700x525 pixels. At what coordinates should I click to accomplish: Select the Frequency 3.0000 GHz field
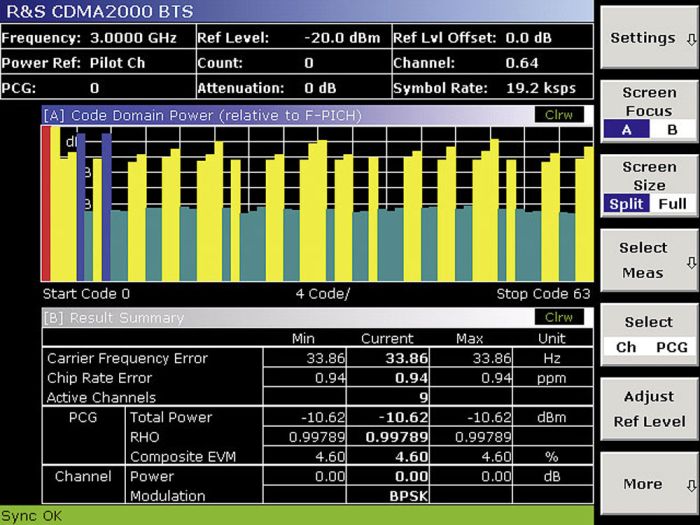[x=97, y=38]
